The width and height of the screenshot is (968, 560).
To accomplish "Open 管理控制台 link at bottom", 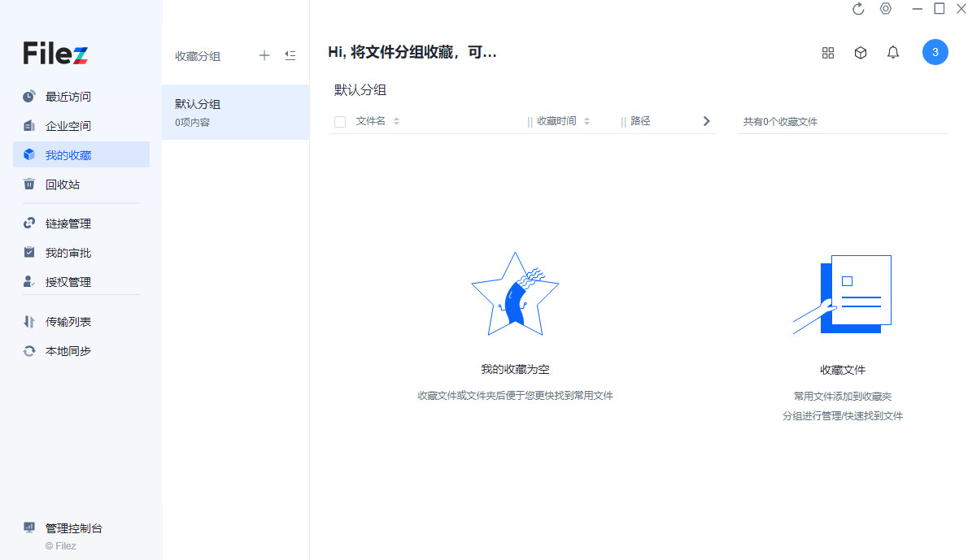I will pos(73,528).
